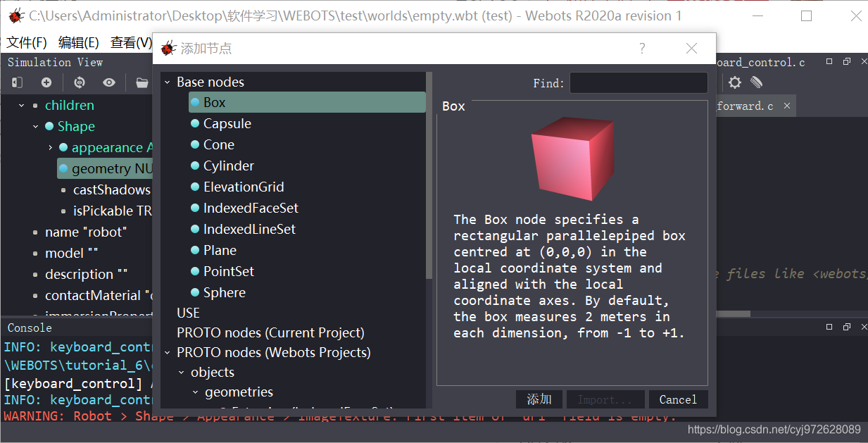This screenshot has width=868, height=443.
Task: Select the Capsule node icon
Action: tap(196, 124)
